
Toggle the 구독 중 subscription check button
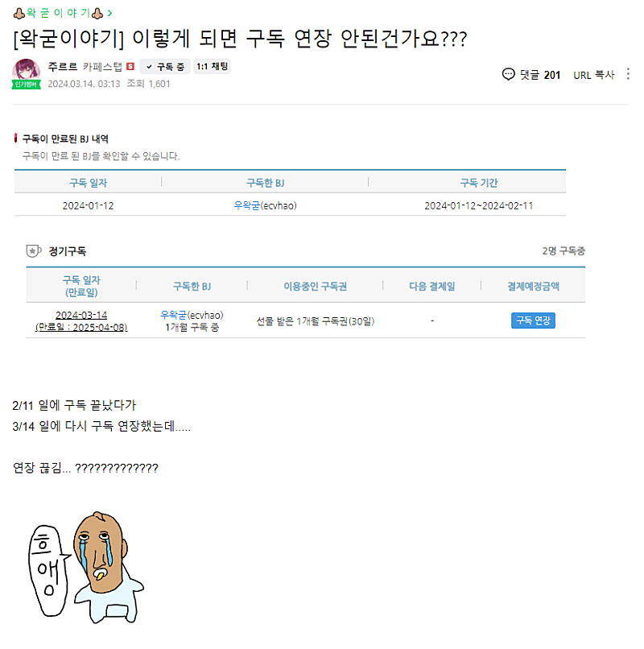pos(165,67)
